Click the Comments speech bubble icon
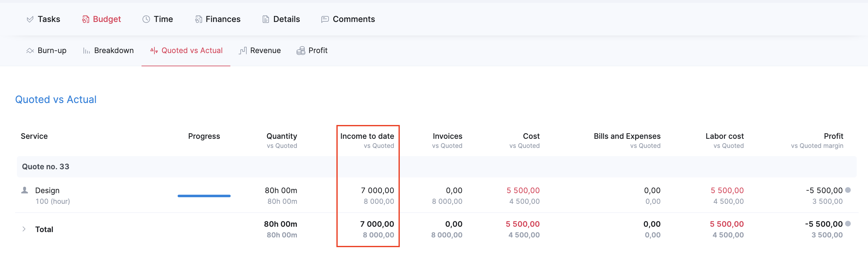868x255 pixels. tap(325, 19)
